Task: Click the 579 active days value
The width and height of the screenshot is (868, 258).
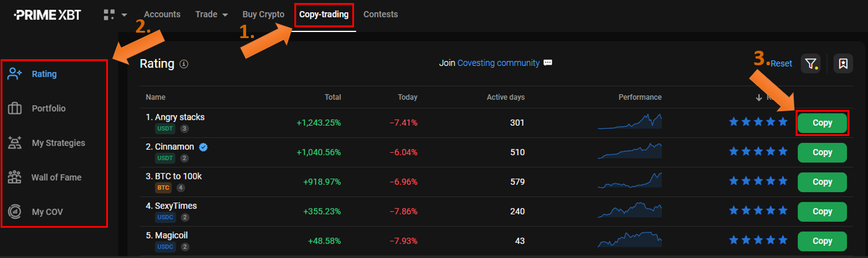Action: pos(518,182)
